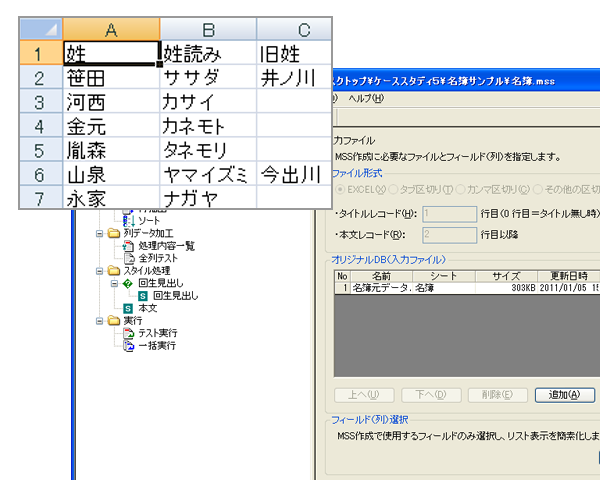Select the 全列テスト tree item label

(158, 258)
